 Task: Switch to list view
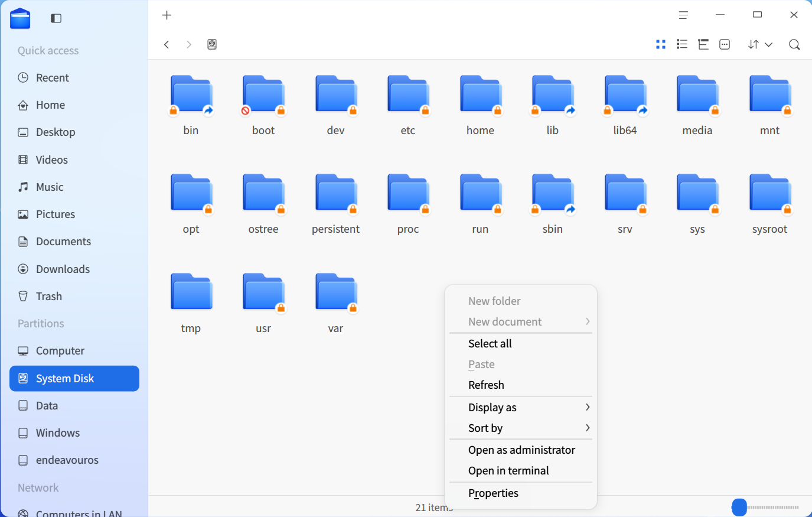pyautogui.click(x=682, y=44)
